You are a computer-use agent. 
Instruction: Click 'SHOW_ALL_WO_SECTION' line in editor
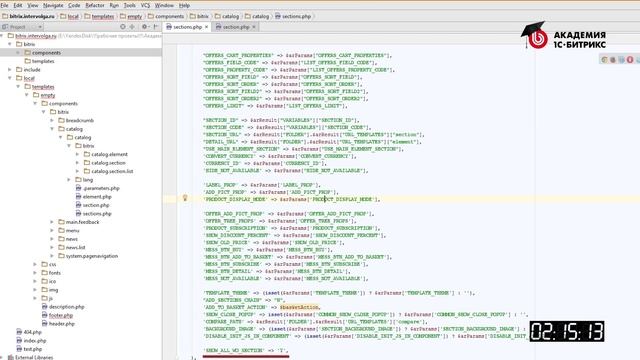point(246,351)
